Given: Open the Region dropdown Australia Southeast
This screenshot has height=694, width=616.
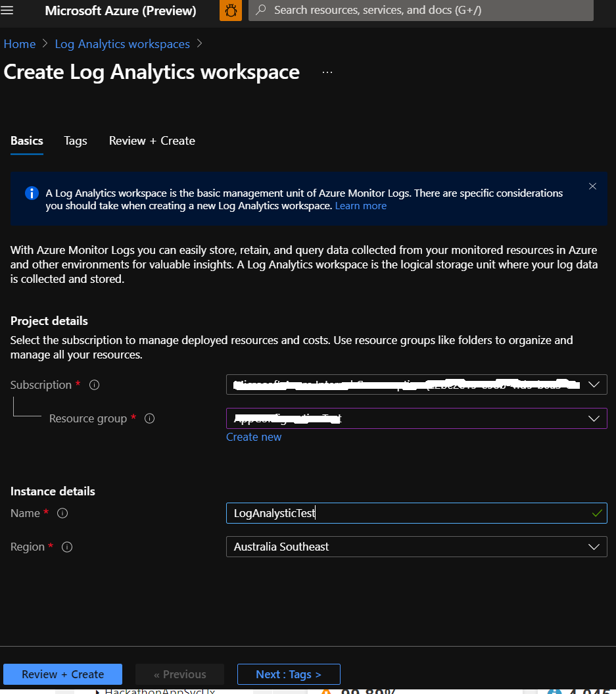Looking at the screenshot, I should click(x=417, y=547).
